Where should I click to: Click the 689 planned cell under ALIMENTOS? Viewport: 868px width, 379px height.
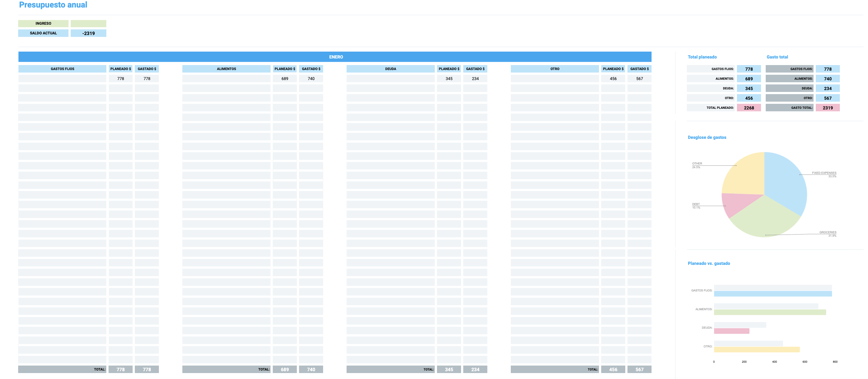285,78
